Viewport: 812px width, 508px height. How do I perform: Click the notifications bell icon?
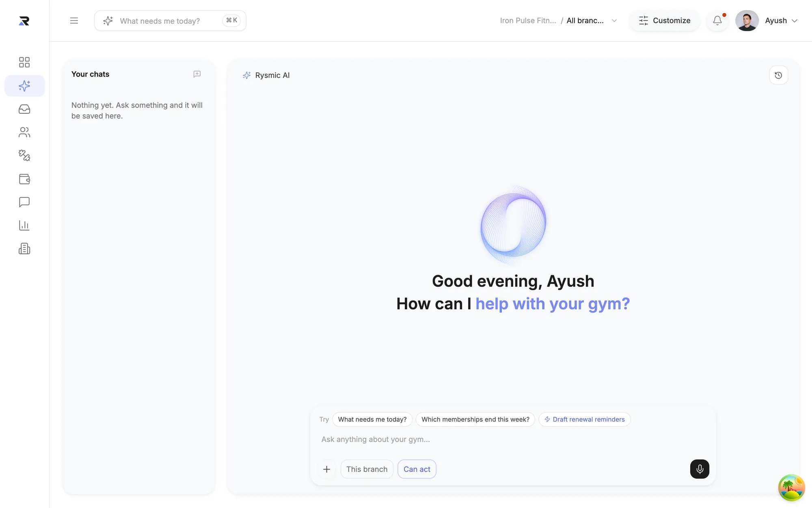click(717, 20)
